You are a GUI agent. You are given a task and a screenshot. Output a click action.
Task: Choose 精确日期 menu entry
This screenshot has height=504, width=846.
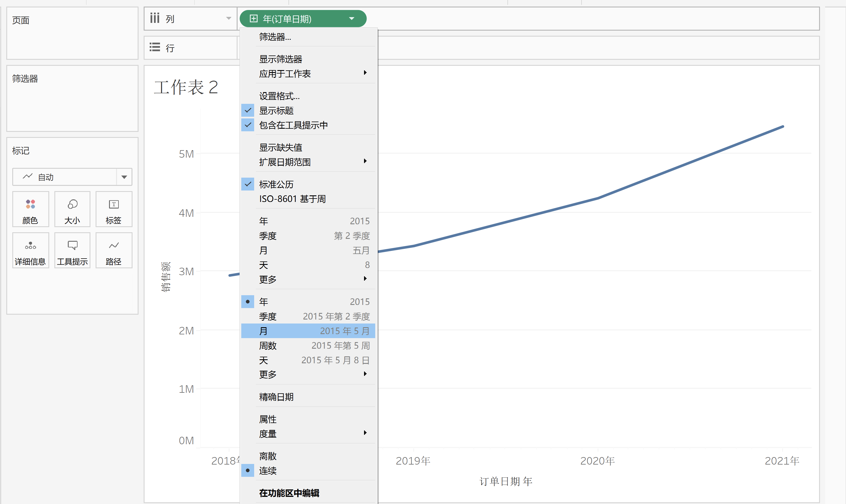(x=308, y=397)
